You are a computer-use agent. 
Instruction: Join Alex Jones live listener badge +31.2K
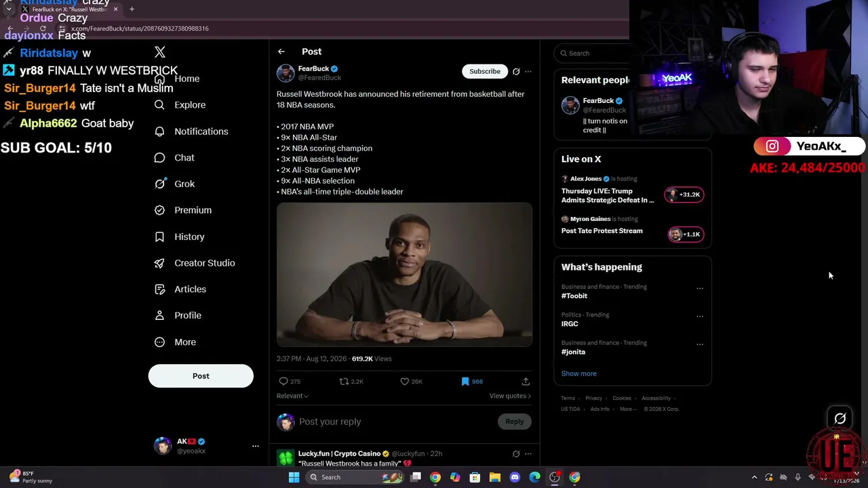(684, 195)
